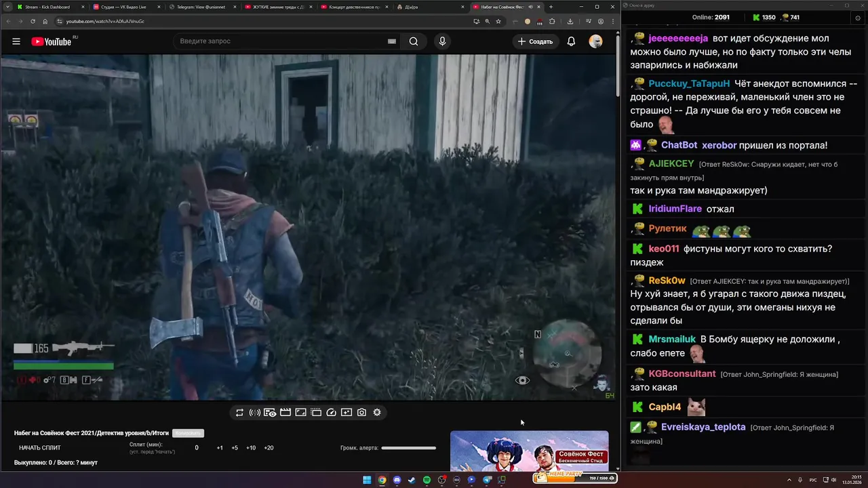Add +5 minutes to split

pos(235,448)
